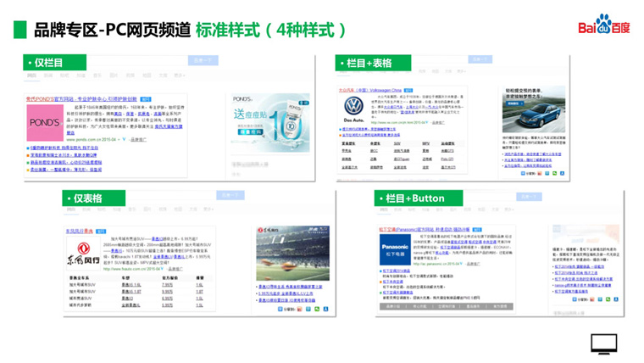
Task: Click Renren share icon in 仅表格 panel
Action: coord(325,310)
